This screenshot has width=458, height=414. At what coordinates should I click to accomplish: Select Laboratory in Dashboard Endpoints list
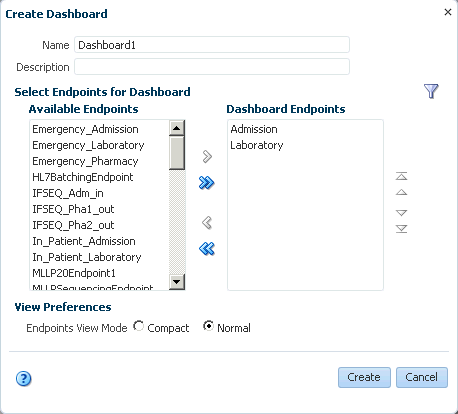257,145
